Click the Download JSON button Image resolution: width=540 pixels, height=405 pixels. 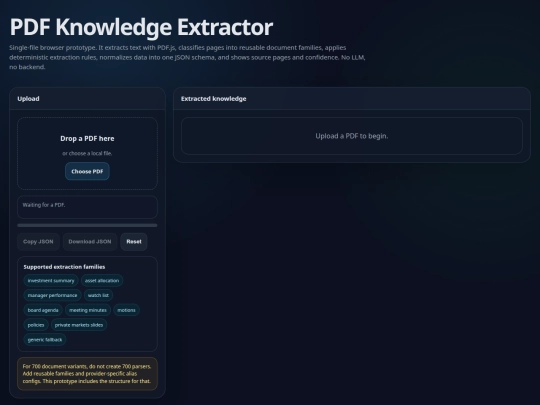(90, 242)
